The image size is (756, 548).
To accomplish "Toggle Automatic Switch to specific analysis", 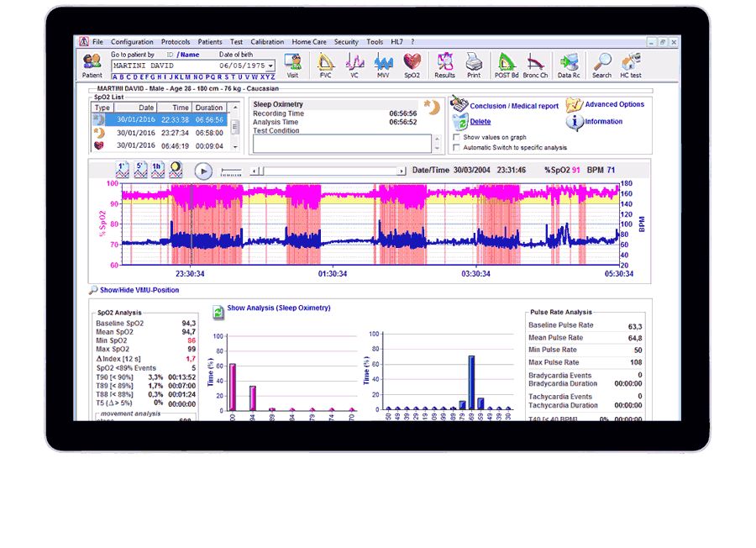I will pos(456,148).
